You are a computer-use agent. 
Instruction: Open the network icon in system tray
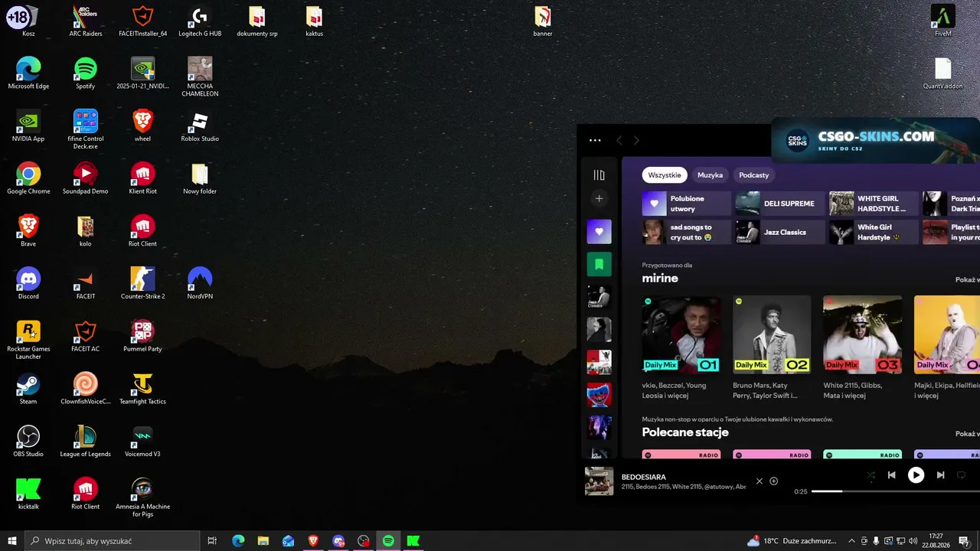tap(900, 541)
